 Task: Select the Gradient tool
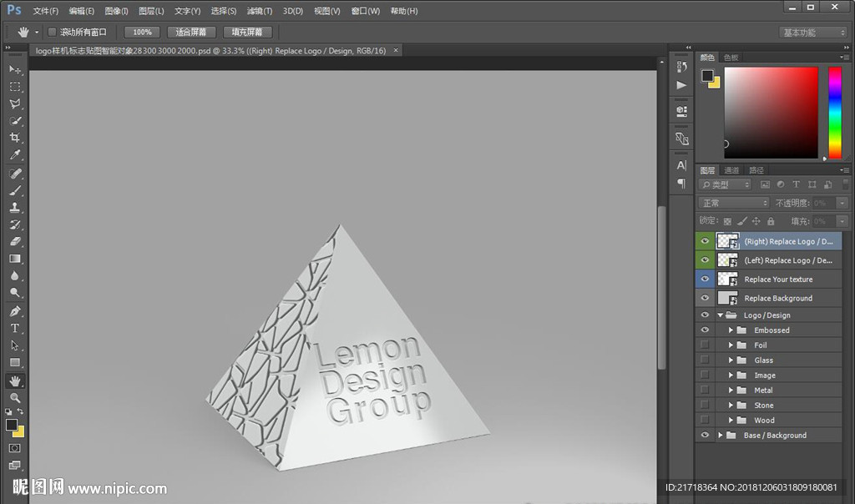point(15,259)
